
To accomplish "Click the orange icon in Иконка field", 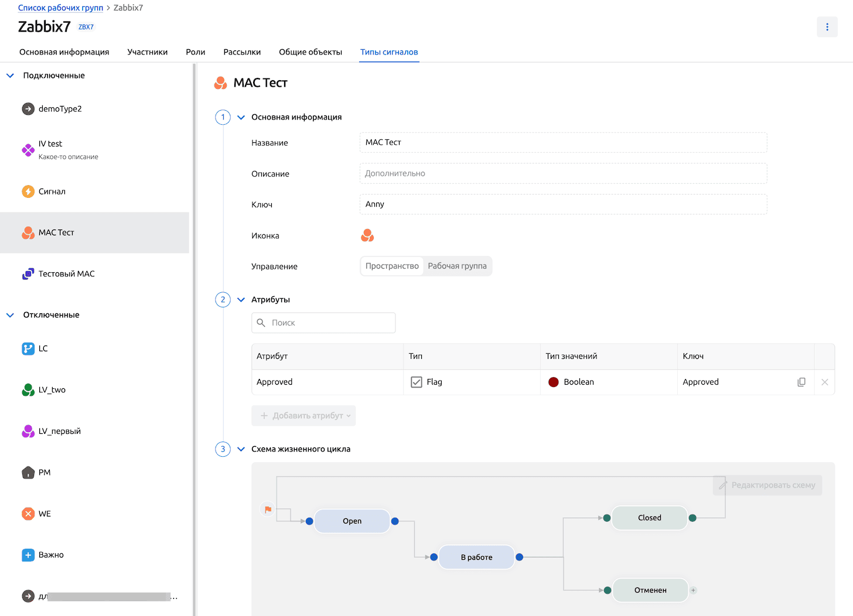I will coord(367,235).
